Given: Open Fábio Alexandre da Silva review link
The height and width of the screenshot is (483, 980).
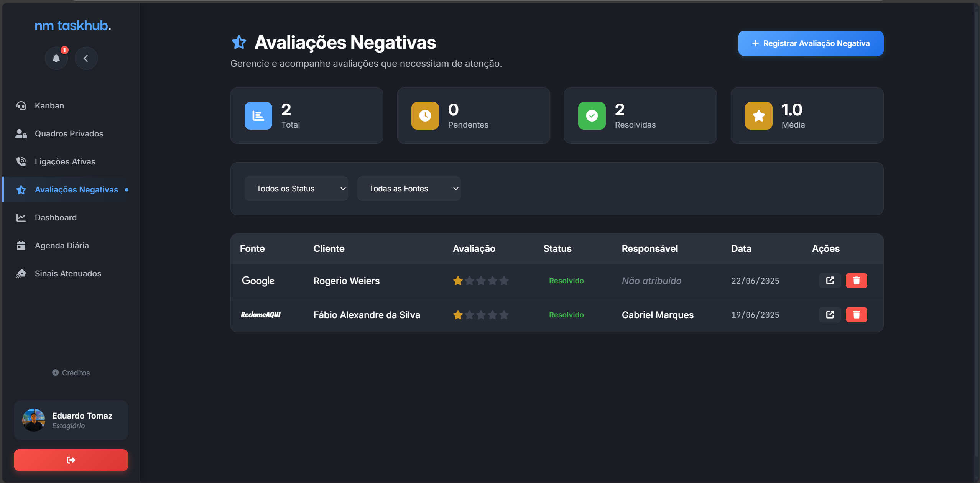Looking at the screenshot, I should click(x=830, y=315).
